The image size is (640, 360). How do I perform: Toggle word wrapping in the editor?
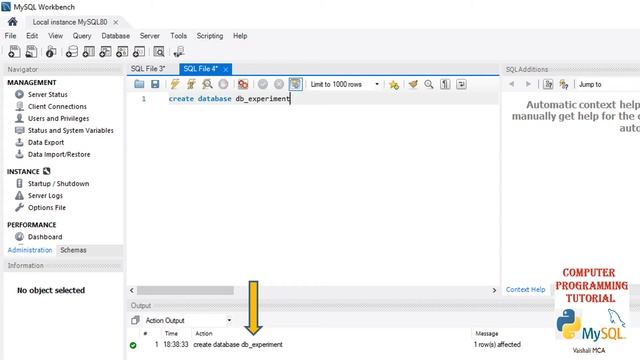click(461, 84)
